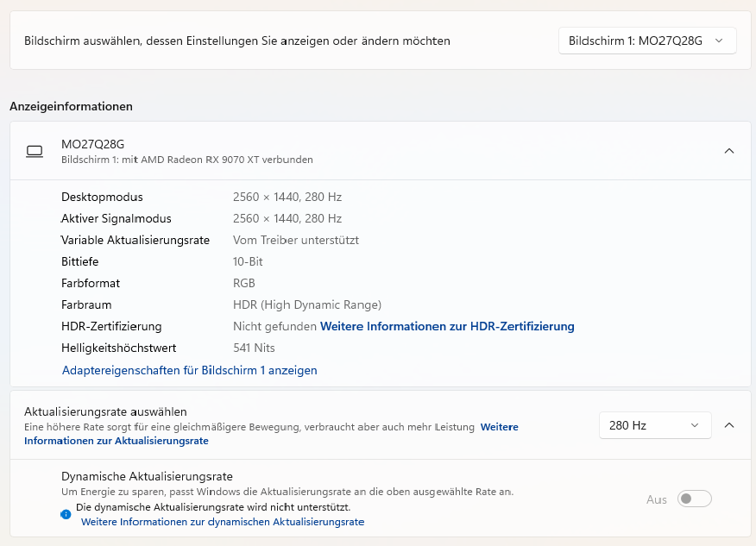Click the Desktopmodus label

click(102, 198)
